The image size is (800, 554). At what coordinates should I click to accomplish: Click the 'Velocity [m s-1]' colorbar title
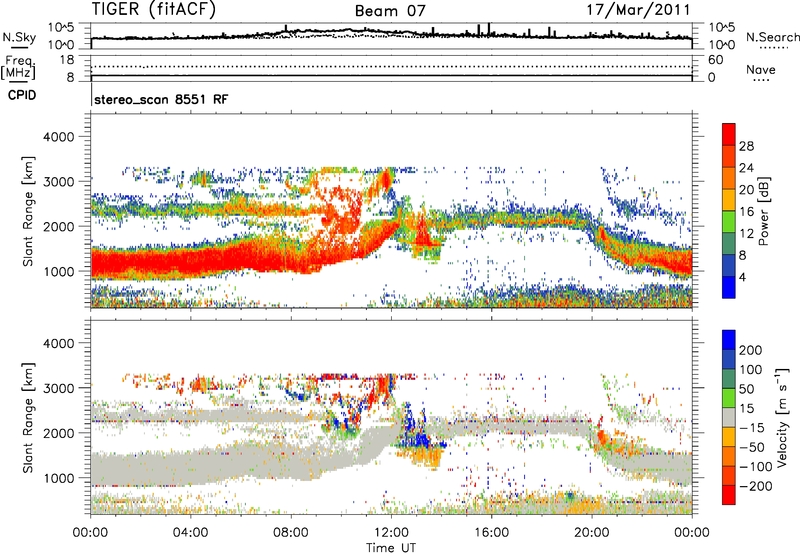[x=782, y=417]
